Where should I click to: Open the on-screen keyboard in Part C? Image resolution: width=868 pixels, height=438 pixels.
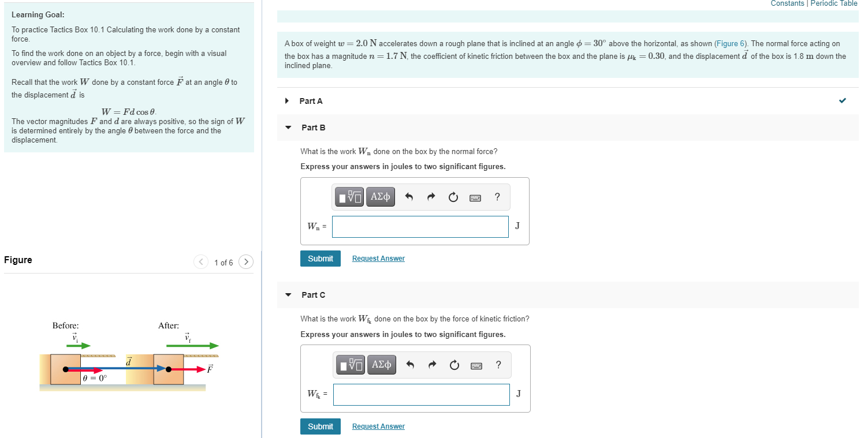pos(476,365)
